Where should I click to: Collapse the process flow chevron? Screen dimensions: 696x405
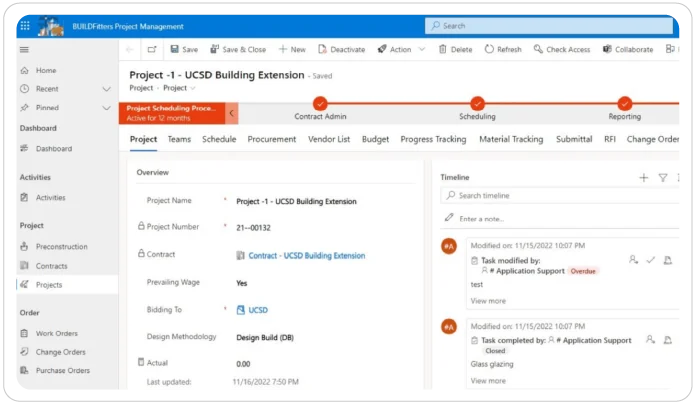point(231,113)
